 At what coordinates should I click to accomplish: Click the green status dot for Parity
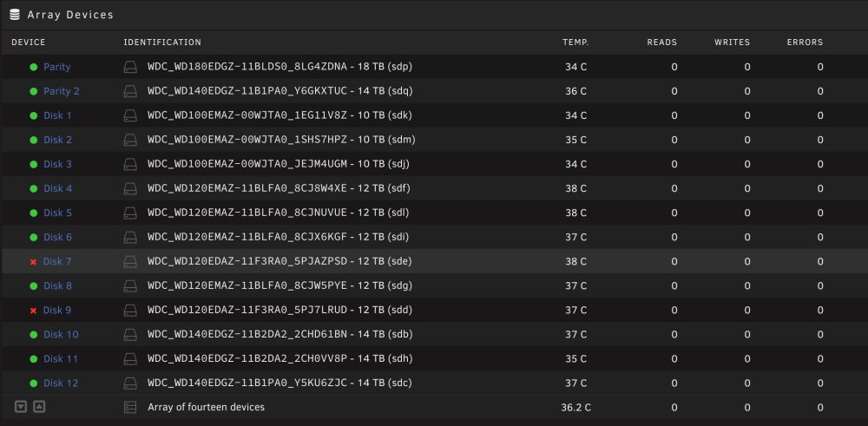point(34,67)
